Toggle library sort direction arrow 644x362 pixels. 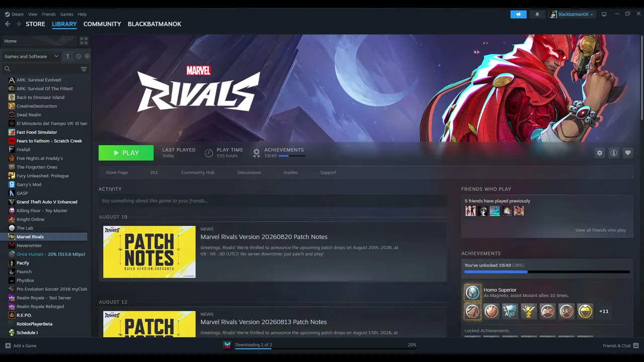[68, 56]
